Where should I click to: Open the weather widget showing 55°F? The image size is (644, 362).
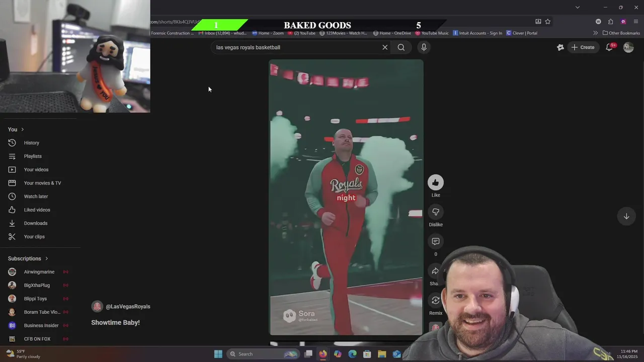[x=23, y=354]
